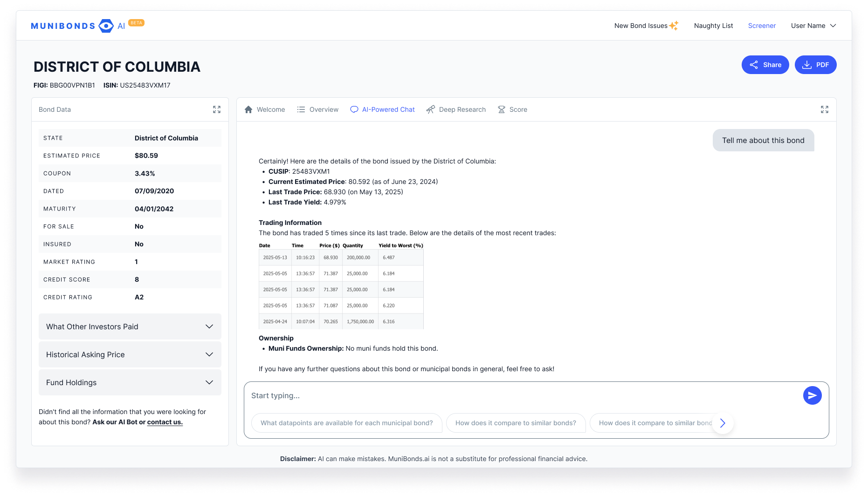Pick the datapoints available suggestion chip
This screenshot has height=496, width=868.
[x=347, y=423]
